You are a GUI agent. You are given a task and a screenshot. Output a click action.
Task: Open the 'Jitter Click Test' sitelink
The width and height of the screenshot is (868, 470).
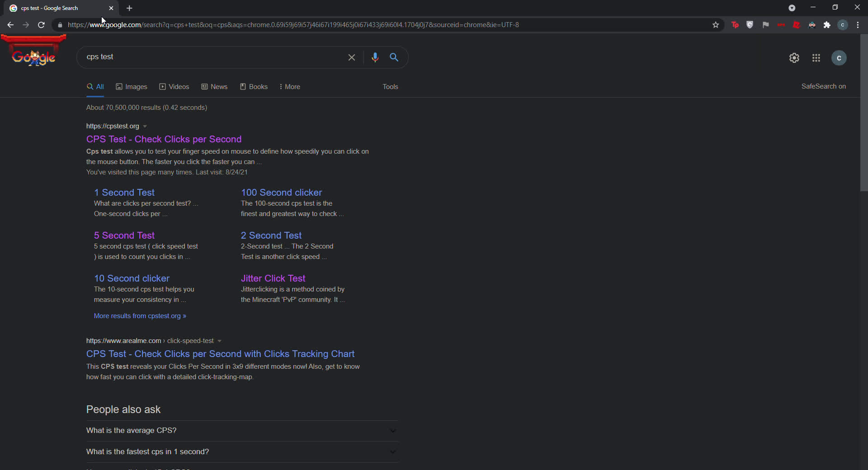pos(273,278)
